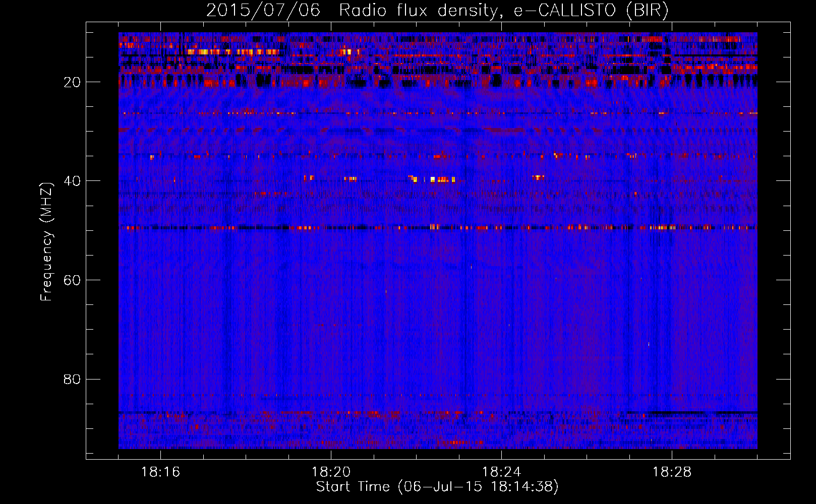This screenshot has height=504, width=816.
Task: Select the 18:28 time tick label
Action: (x=672, y=472)
